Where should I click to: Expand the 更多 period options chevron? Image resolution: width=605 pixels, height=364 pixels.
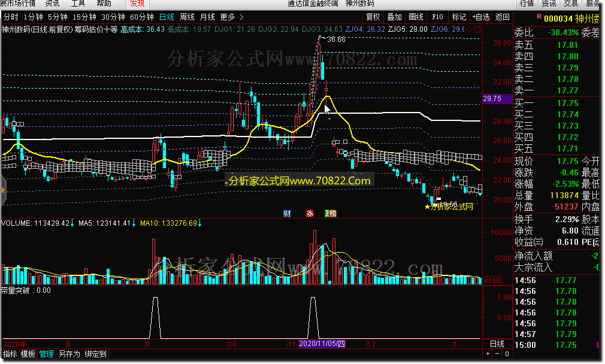pos(241,17)
